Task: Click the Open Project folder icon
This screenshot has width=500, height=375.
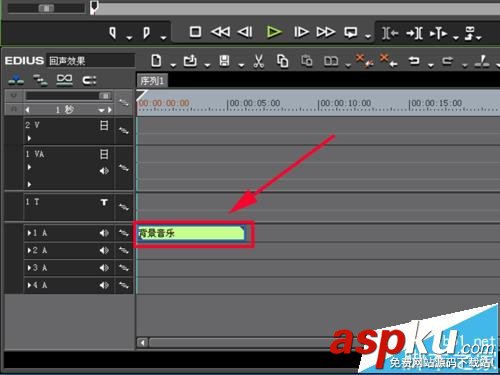Action: (190, 61)
